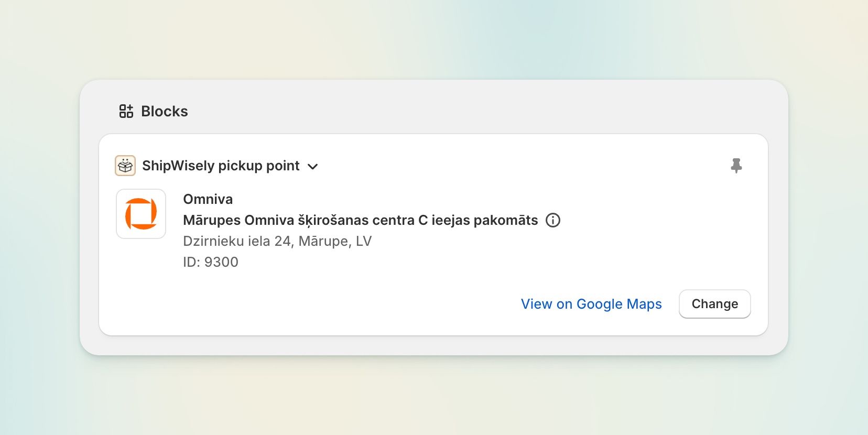Open the ShipWisely pickup point title menu
The width and height of the screenshot is (868, 435).
click(x=221, y=166)
